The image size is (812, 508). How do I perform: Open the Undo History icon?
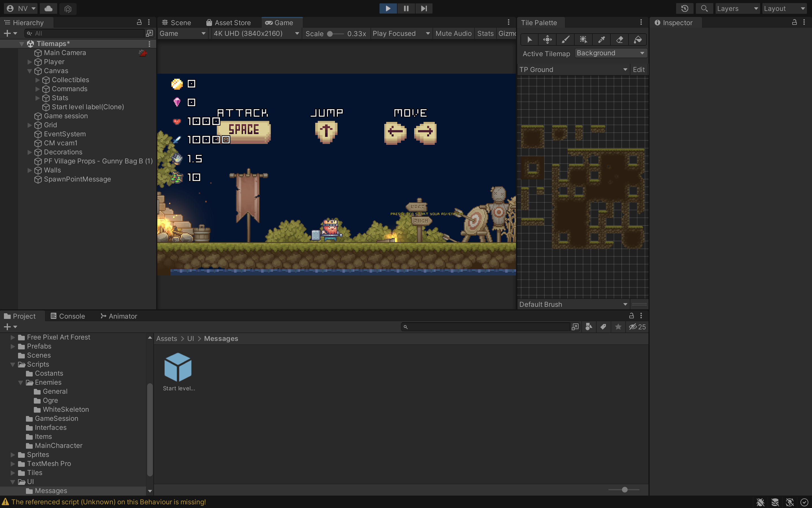click(x=685, y=8)
